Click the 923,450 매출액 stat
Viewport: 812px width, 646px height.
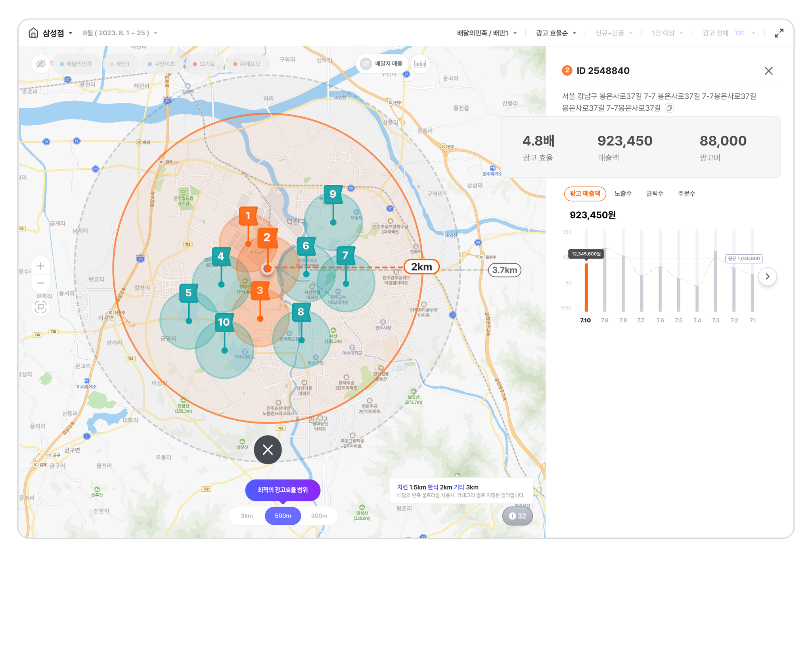[624, 148]
